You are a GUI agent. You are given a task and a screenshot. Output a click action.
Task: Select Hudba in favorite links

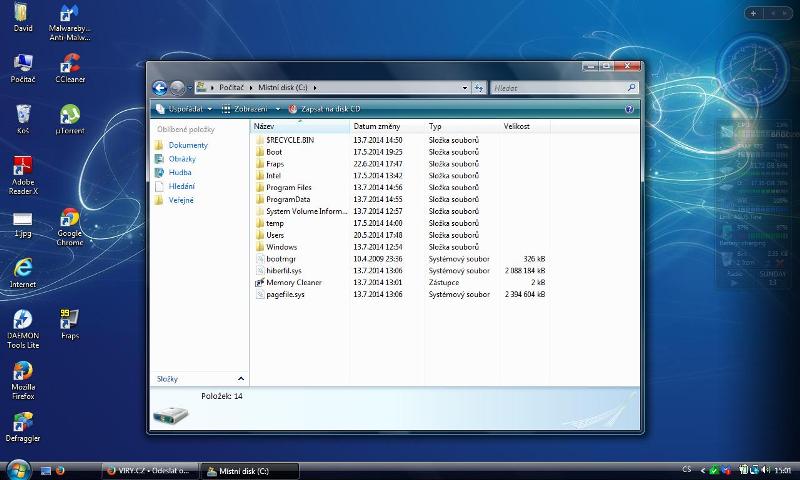(179, 172)
